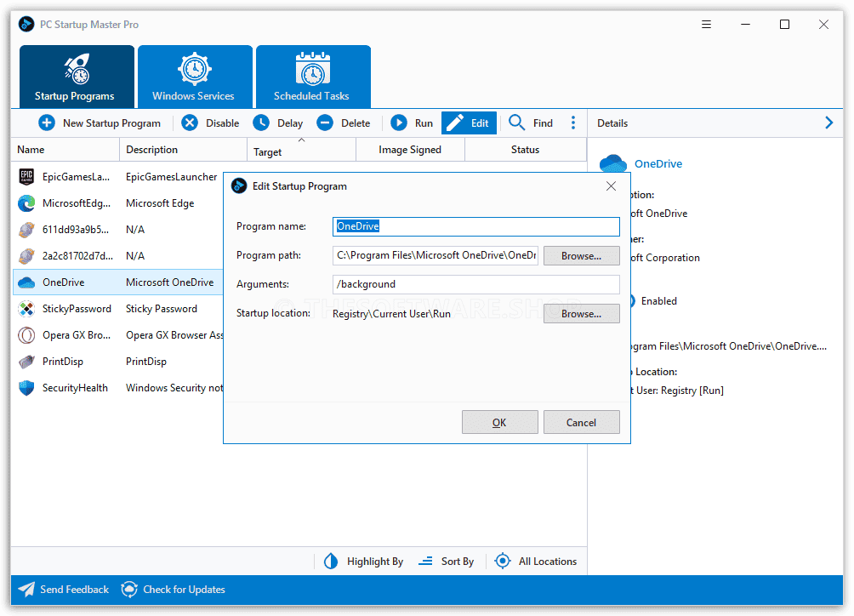Click the Microsoft OneDrive description cell
Image resolution: width=854 pixels, height=616 pixels.
tap(170, 282)
